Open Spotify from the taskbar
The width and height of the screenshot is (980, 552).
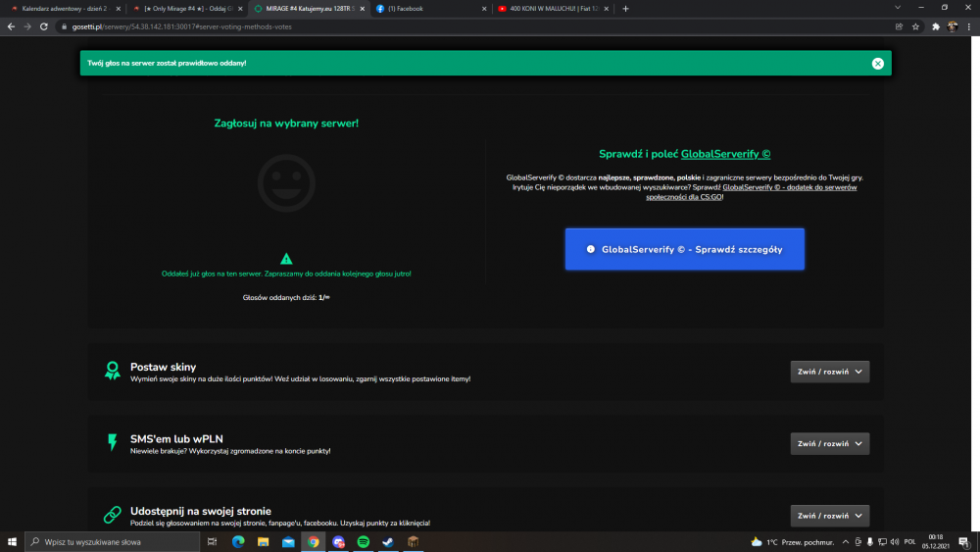(x=364, y=542)
